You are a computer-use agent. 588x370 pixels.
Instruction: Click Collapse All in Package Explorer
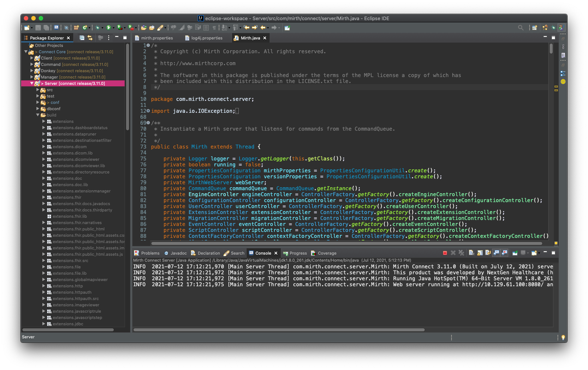(82, 38)
